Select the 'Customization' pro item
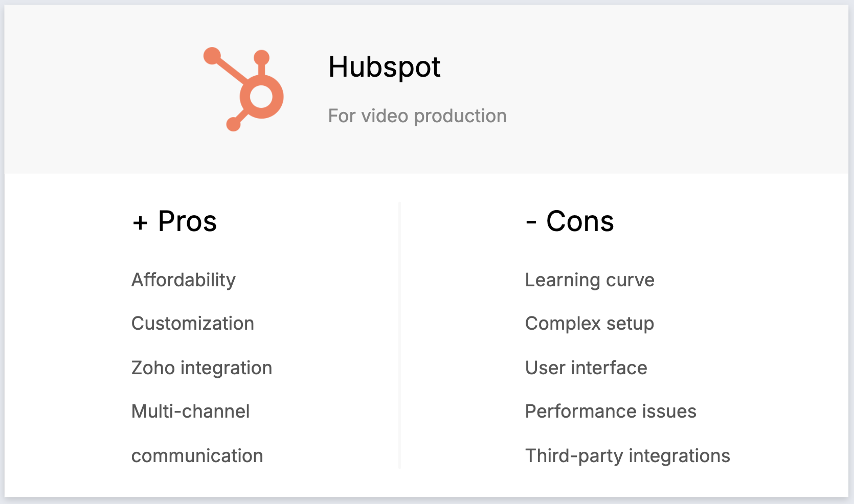 [x=193, y=324]
